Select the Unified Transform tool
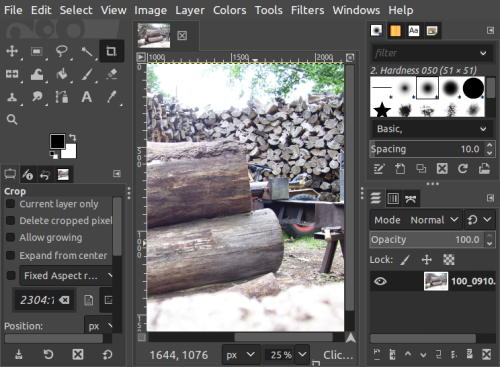This screenshot has height=367, width=500. [12, 74]
